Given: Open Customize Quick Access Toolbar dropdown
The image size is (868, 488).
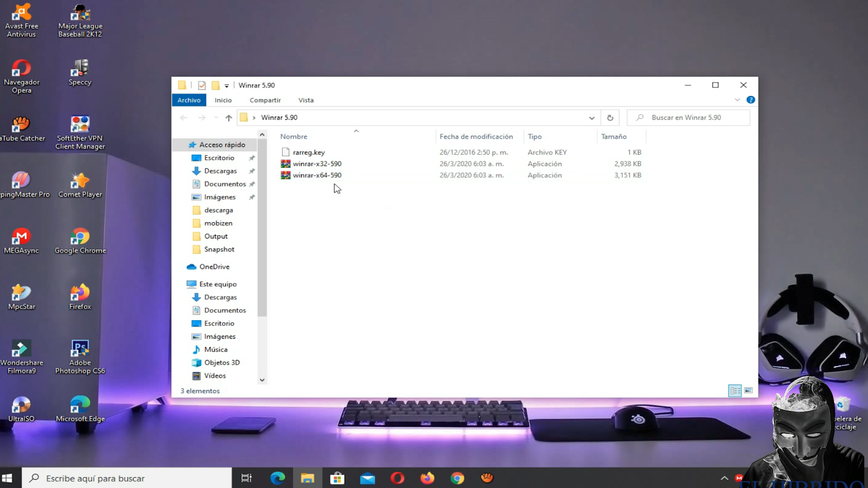Looking at the screenshot, I should pos(227,86).
